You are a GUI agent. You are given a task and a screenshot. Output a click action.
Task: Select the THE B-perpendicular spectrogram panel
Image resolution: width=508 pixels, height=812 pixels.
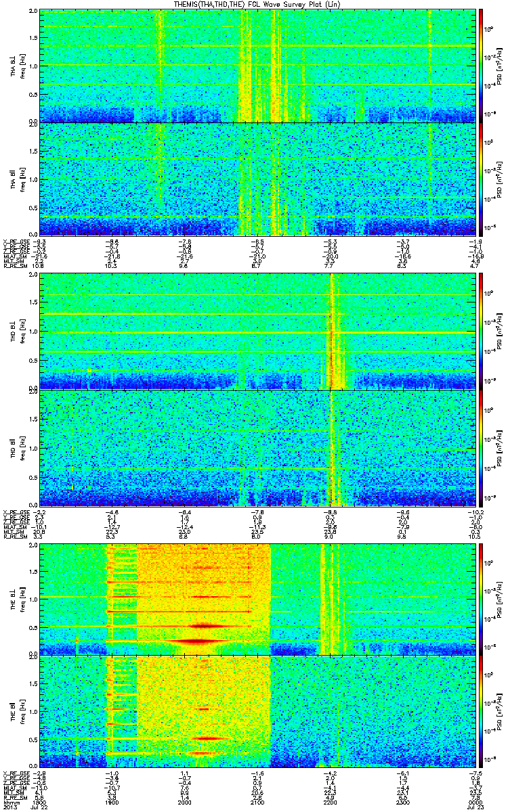257,599
